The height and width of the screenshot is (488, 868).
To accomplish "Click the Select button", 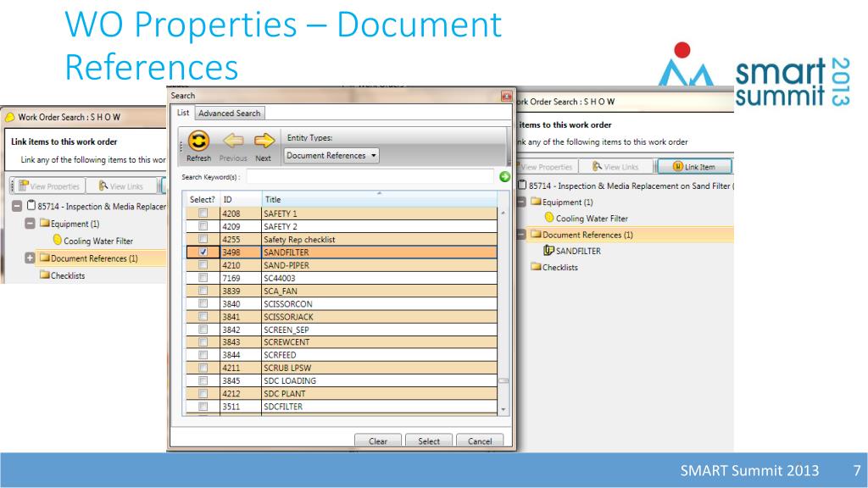I will click(x=428, y=441).
